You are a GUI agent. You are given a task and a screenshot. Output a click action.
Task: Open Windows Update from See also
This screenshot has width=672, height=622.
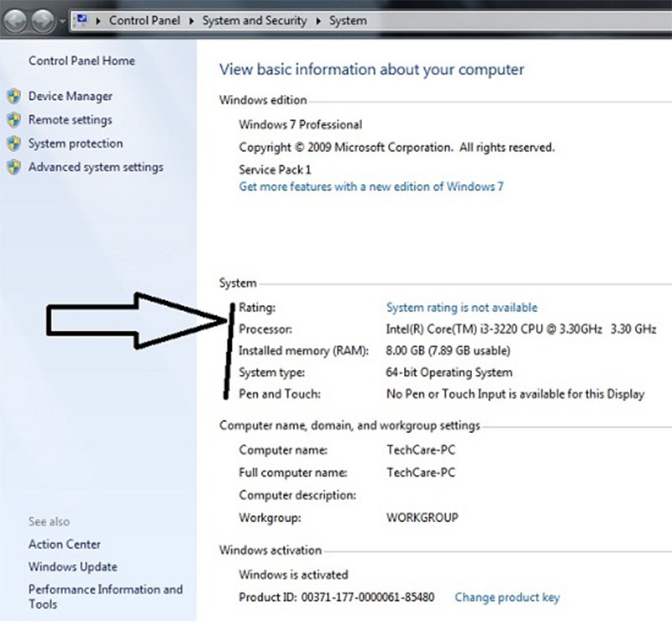72,567
